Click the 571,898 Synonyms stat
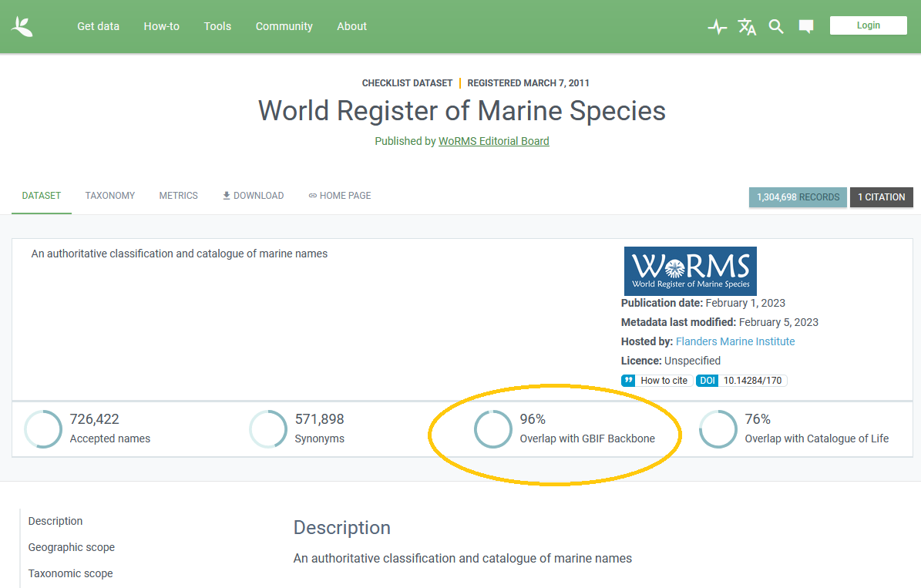The image size is (921, 588). click(320, 428)
